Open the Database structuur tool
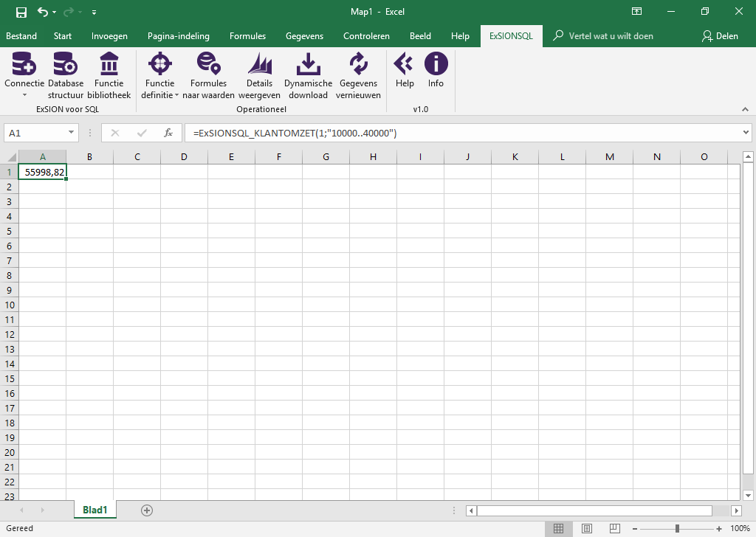The height and width of the screenshot is (537, 756). click(66, 75)
